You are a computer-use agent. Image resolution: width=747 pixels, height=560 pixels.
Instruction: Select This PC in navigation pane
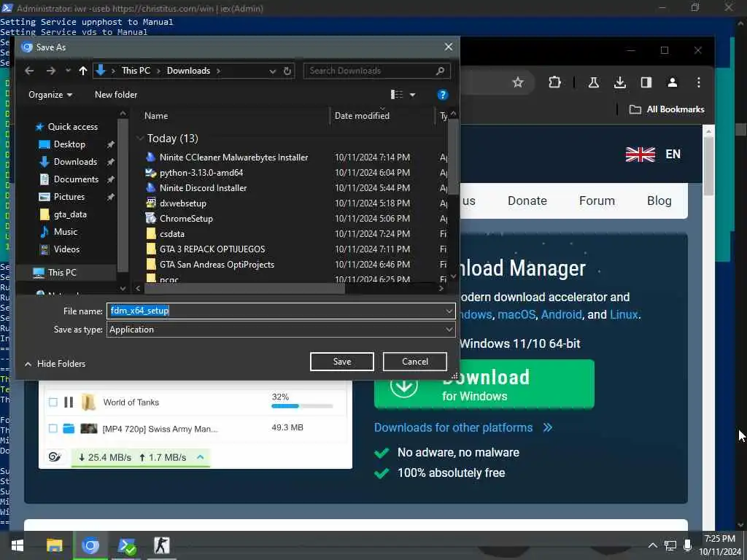point(62,273)
